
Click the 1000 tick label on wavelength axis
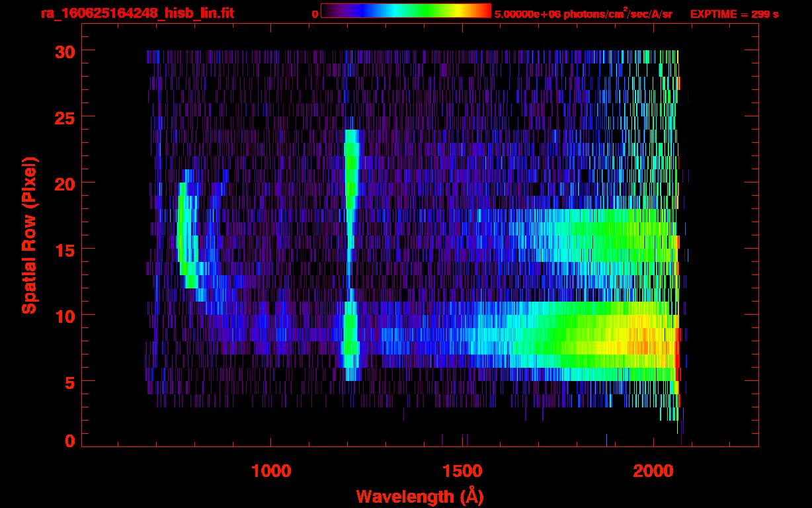(271, 471)
